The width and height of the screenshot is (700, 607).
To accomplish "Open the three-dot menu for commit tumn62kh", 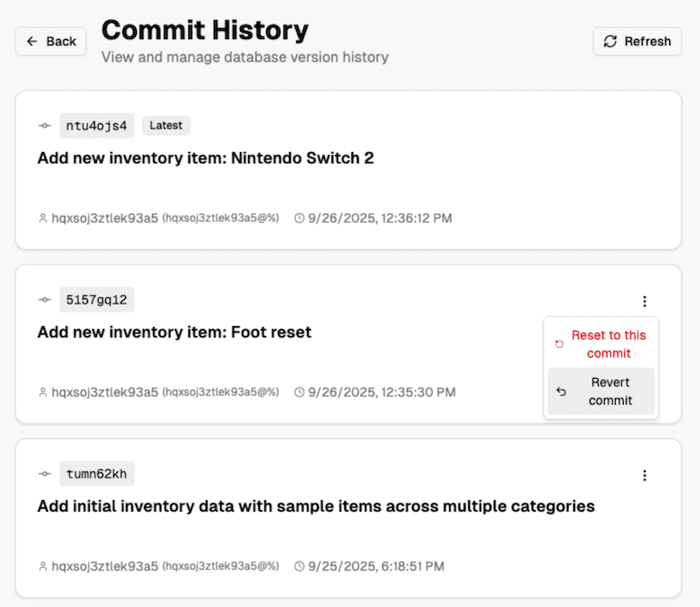I will coord(644,475).
